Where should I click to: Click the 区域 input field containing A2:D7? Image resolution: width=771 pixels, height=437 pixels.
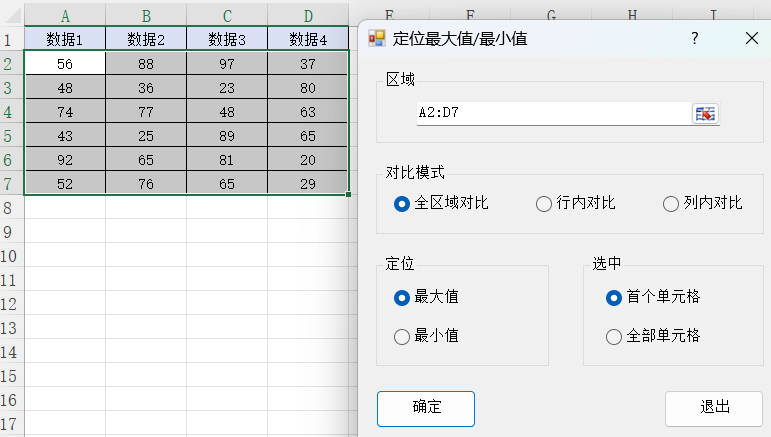click(x=550, y=114)
